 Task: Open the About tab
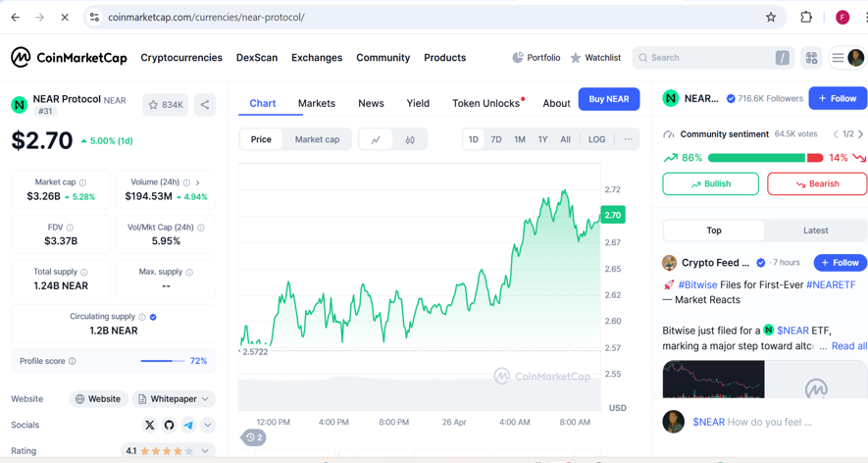coord(556,104)
